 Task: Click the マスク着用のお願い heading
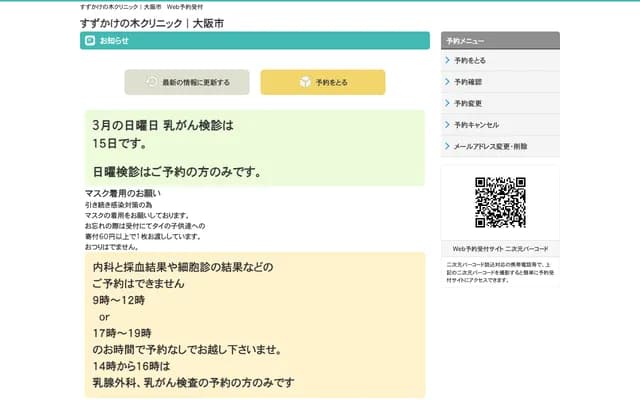point(123,193)
